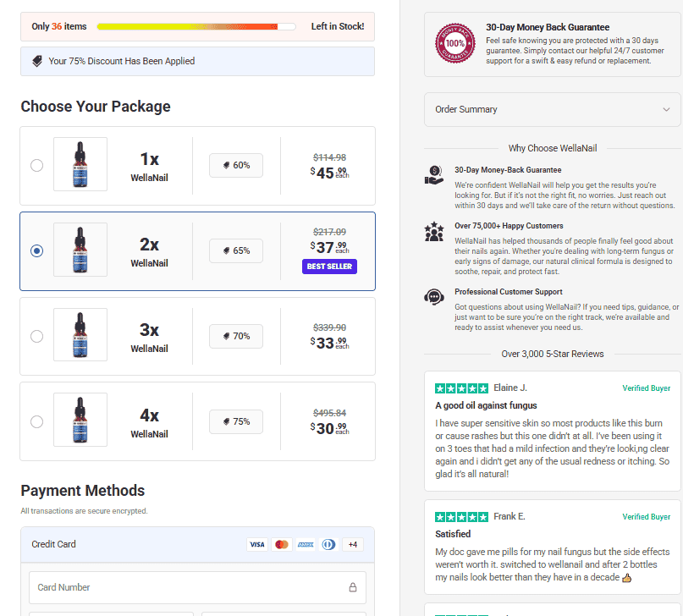Click the hand holding coin guarantee icon
The image size is (683, 616).
(x=434, y=175)
